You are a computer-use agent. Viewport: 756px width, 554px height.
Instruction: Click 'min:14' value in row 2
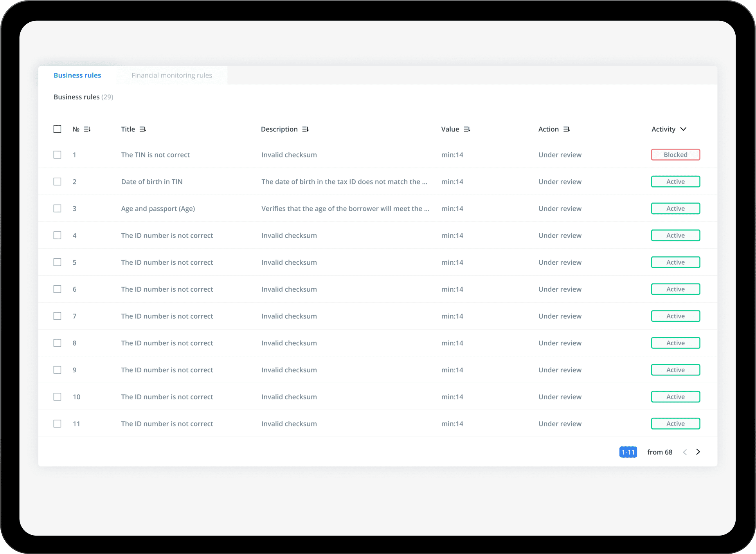pyautogui.click(x=452, y=182)
